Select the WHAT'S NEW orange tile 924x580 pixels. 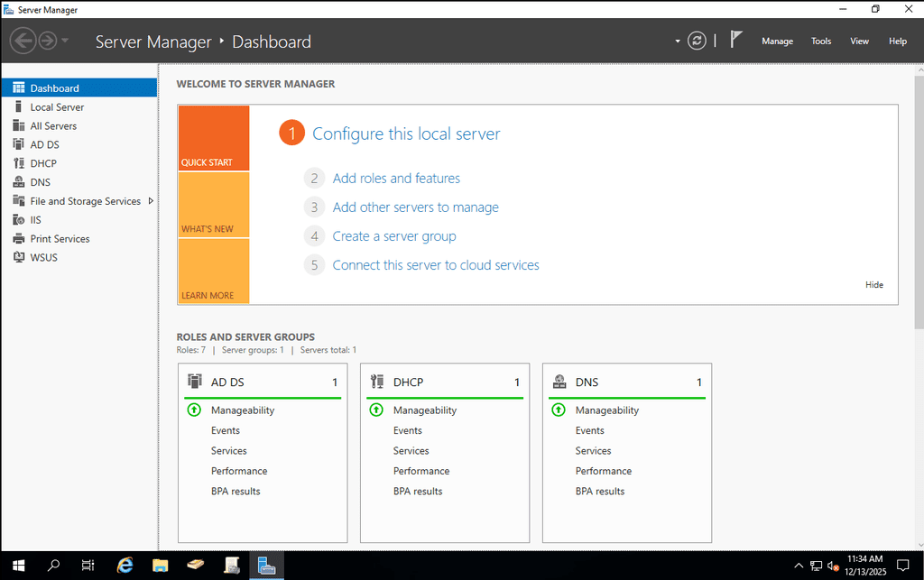(x=213, y=206)
